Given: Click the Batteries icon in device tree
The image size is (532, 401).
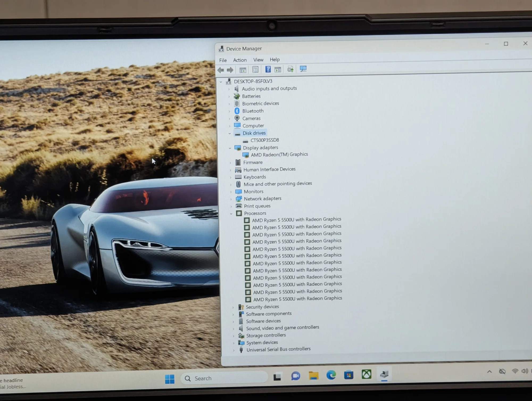Looking at the screenshot, I should tap(236, 96).
